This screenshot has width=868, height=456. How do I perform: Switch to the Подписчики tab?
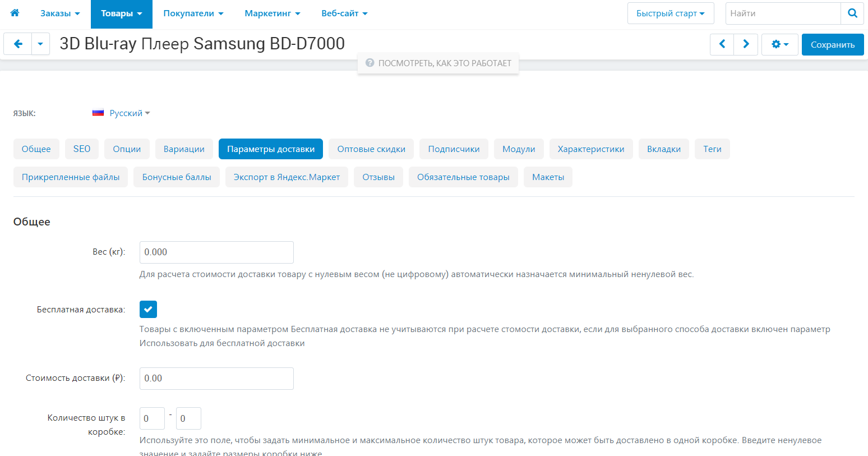(454, 149)
